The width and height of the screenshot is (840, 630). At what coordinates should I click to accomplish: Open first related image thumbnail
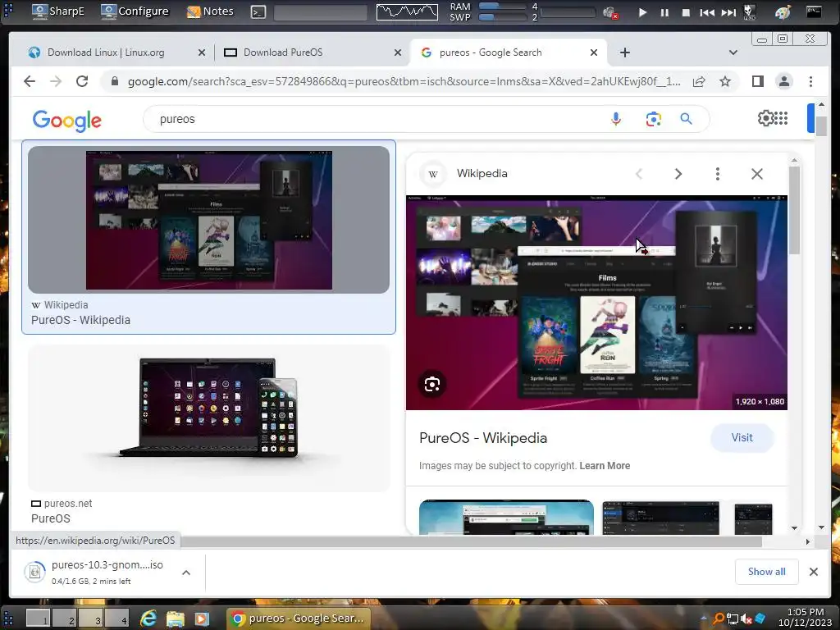click(506, 517)
